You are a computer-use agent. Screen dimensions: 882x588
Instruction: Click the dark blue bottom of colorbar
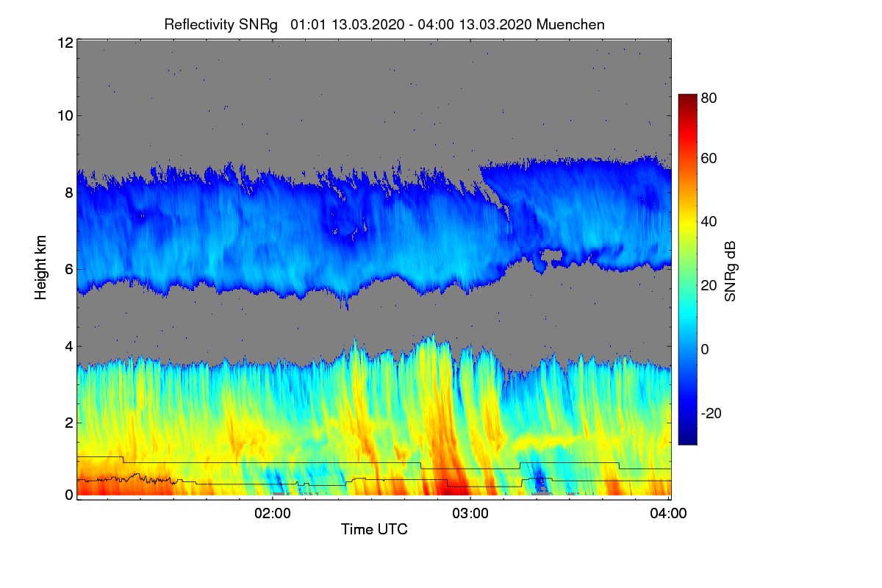click(x=686, y=440)
